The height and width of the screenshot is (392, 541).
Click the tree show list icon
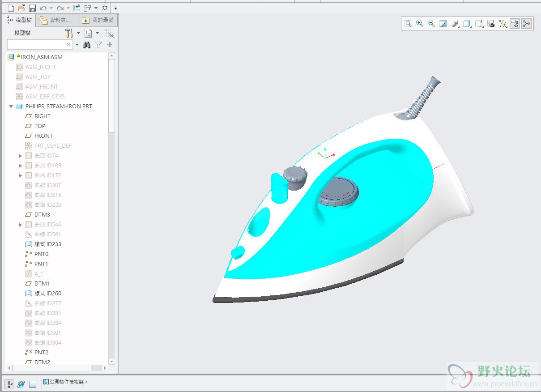pos(88,33)
